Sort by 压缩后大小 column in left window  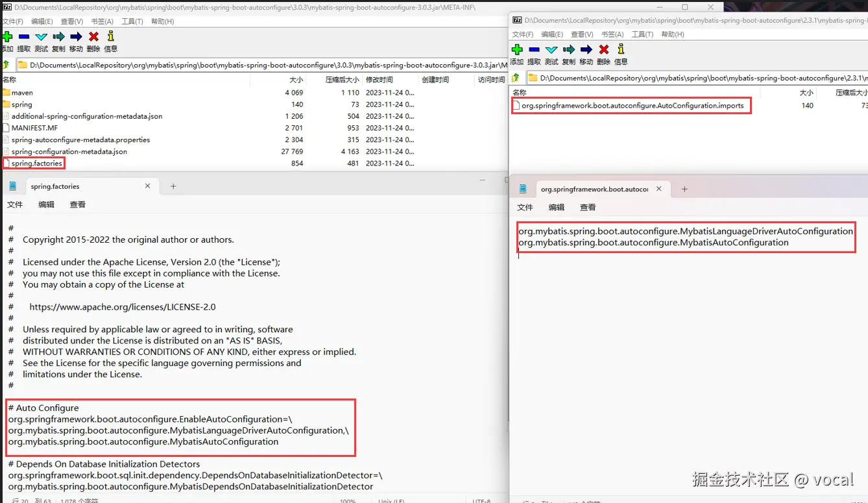pyautogui.click(x=342, y=80)
